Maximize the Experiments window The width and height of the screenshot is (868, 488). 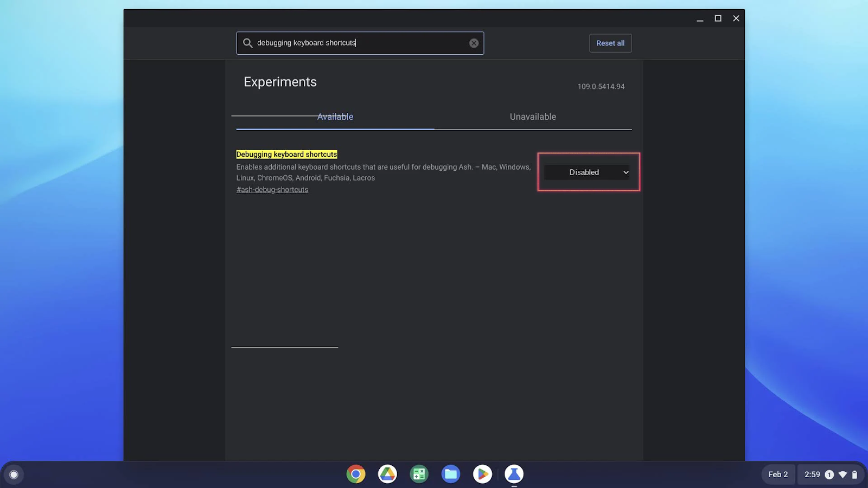718,18
